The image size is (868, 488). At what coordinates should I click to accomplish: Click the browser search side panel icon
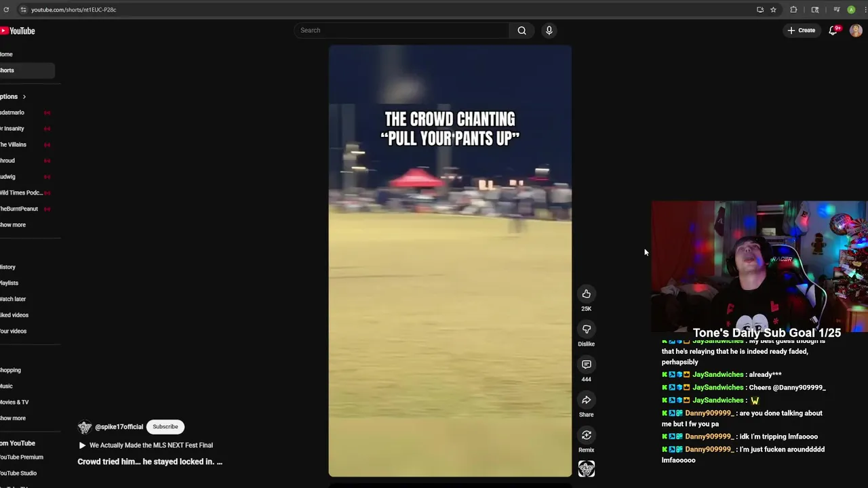(815, 9)
